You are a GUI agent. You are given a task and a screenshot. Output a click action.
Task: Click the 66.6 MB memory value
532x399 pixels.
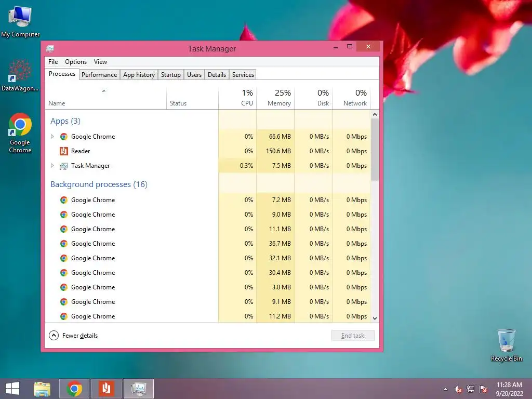(280, 137)
